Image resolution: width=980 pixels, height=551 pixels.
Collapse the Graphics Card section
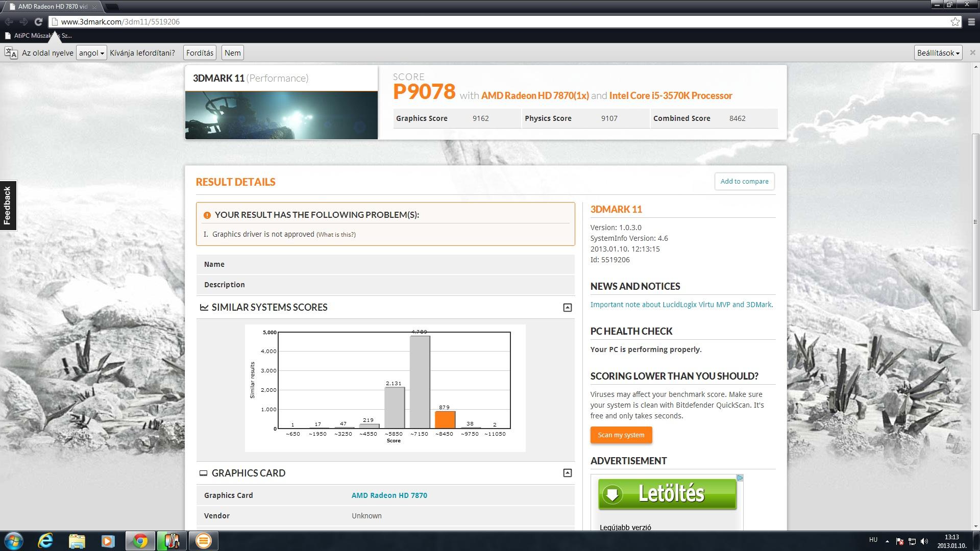[x=567, y=473]
